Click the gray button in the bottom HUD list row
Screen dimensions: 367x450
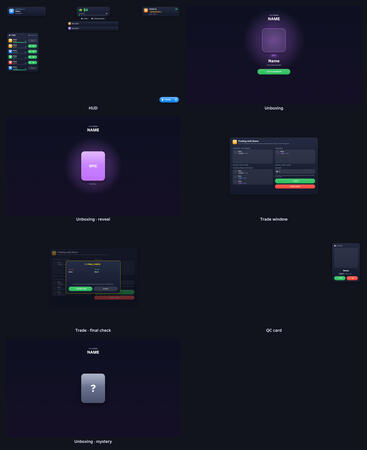(33, 68)
